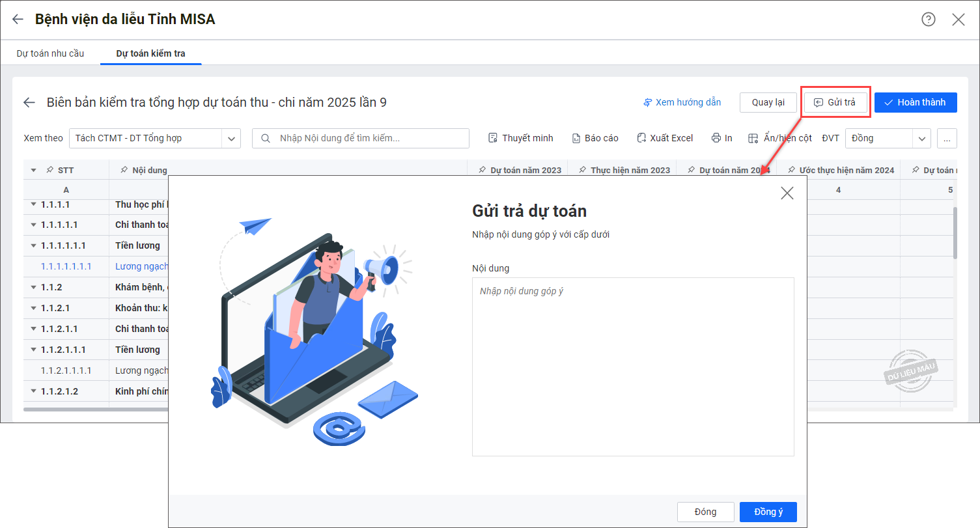Collapse row 1.1.1.1.1
980x528 pixels.
34,225
